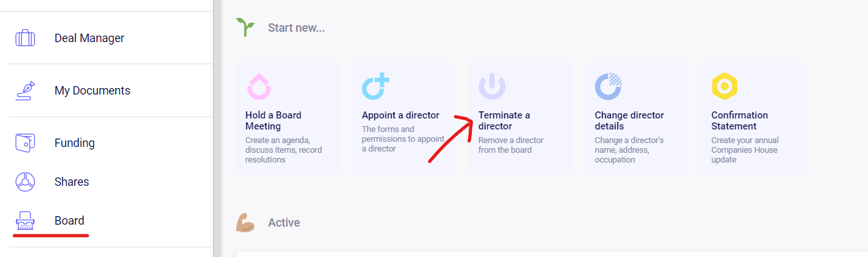Open Change director details card
The height and width of the screenshot is (257, 868).
637,118
